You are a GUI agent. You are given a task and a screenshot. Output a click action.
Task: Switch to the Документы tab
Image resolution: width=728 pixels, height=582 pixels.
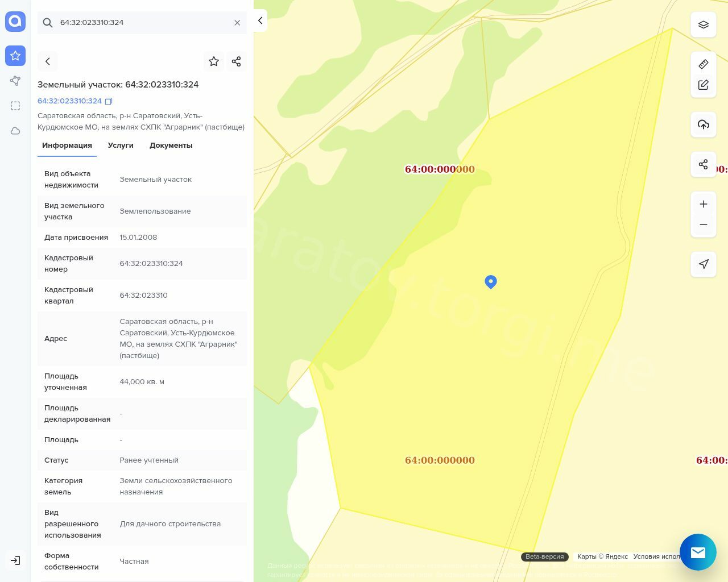coord(171,145)
